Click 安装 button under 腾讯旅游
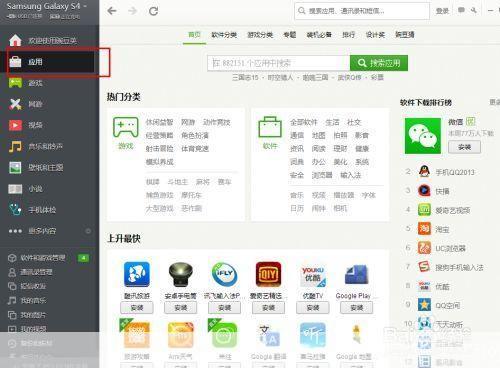 tap(137, 308)
